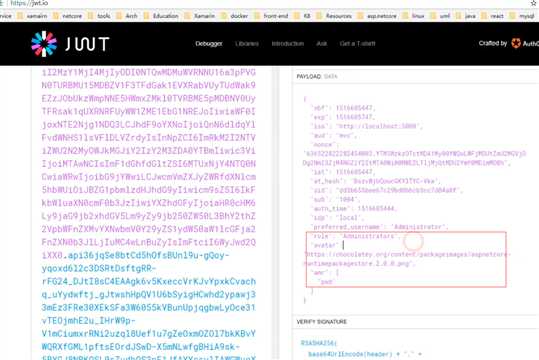Open the lowercase xamarin folder beside netcore
The height and width of the screenshot is (360, 539).
coord(20,16)
